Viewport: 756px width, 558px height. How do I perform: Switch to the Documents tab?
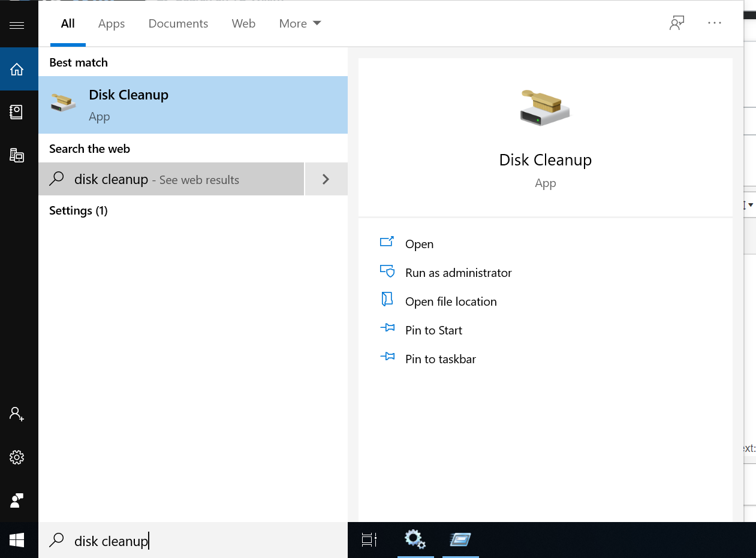(178, 24)
